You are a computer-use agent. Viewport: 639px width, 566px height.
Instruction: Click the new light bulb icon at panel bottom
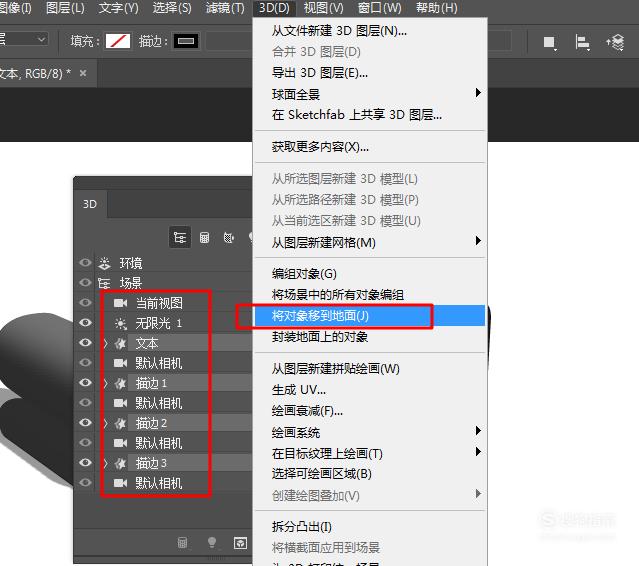click(212, 542)
